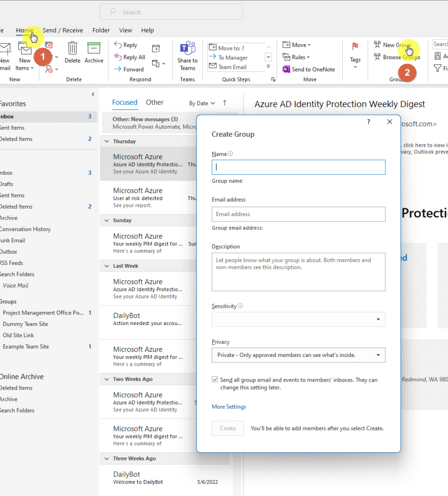Open the Folder ribbon tab
Screen dimensions: 448x496
[101, 31]
